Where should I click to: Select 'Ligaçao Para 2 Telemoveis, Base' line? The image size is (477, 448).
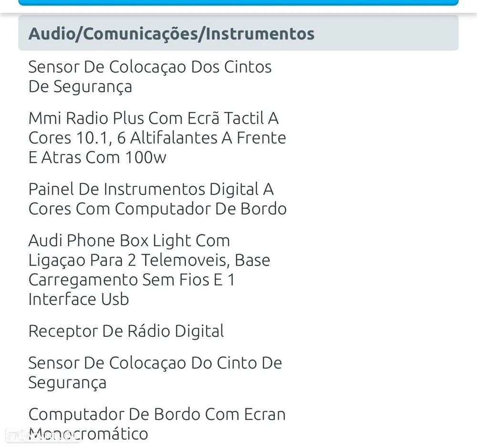tap(149, 260)
